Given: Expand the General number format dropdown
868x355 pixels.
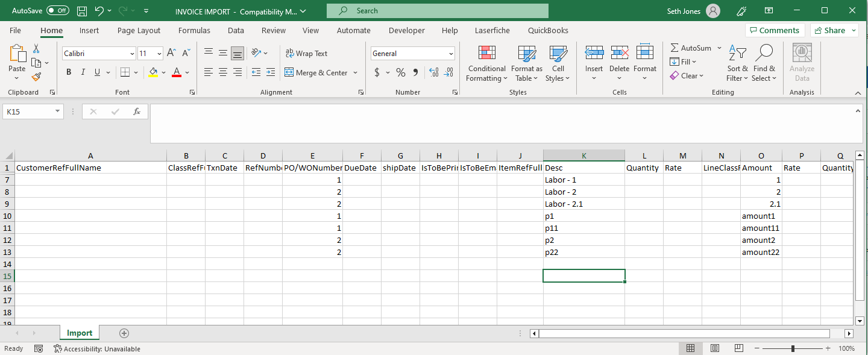Looking at the screenshot, I should [x=450, y=54].
